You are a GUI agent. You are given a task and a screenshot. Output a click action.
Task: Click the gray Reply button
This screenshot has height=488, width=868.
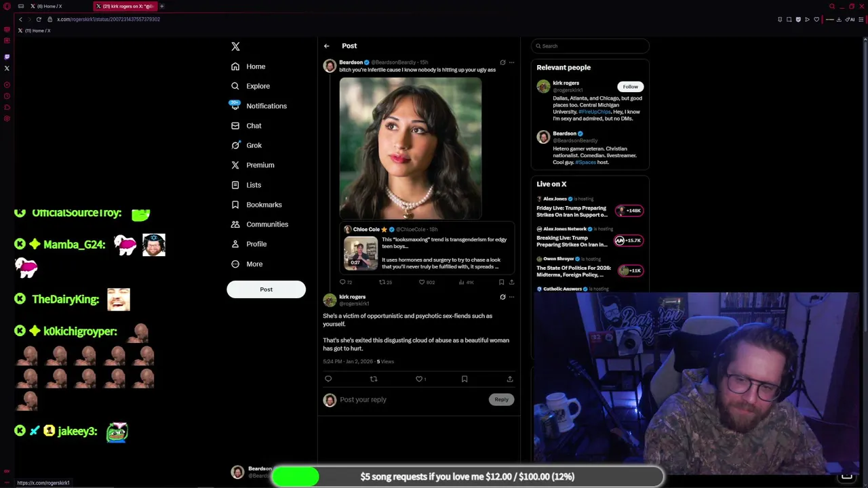click(501, 400)
